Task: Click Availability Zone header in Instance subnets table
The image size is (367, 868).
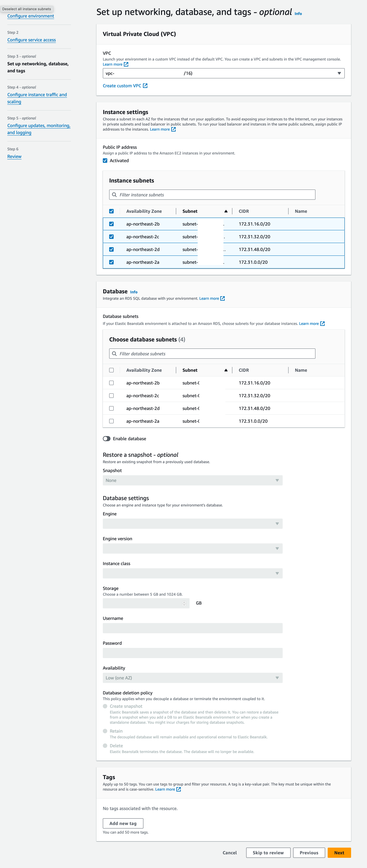Action: click(x=144, y=211)
